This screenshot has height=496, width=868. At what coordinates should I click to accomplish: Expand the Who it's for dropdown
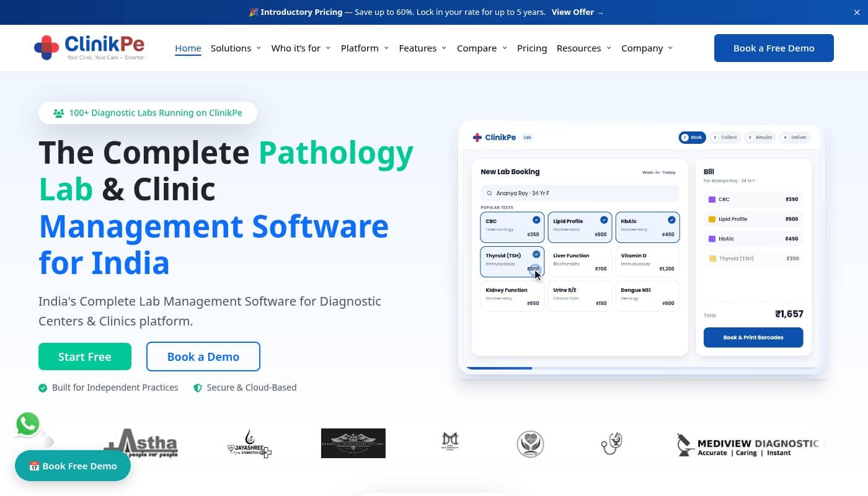point(301,48)
